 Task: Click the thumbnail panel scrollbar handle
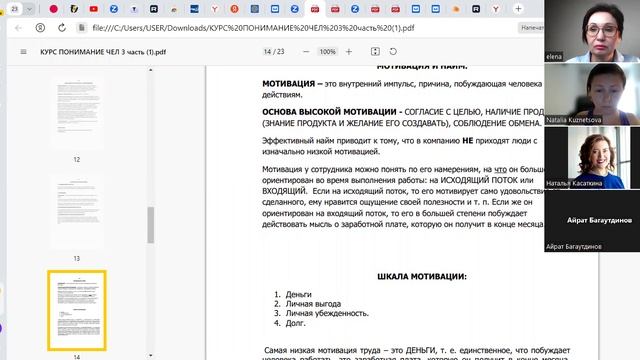pyautogui.click(x=151, y=224)
